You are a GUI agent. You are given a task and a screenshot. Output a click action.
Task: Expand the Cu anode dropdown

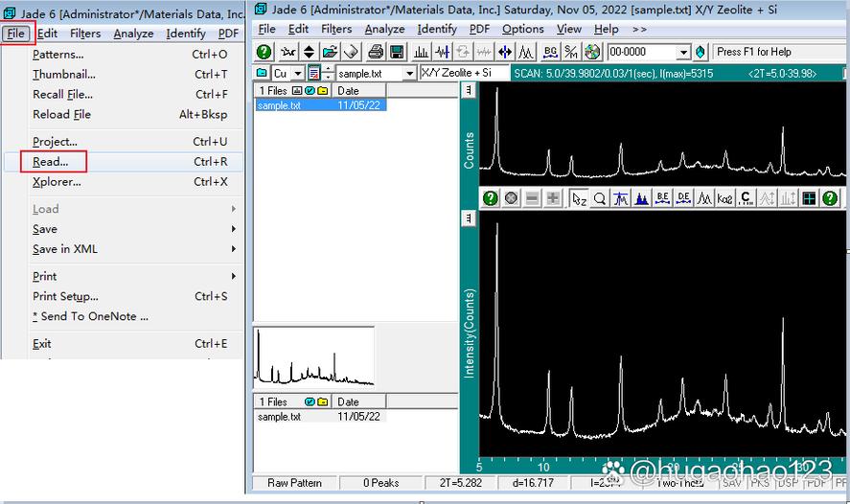298,73
